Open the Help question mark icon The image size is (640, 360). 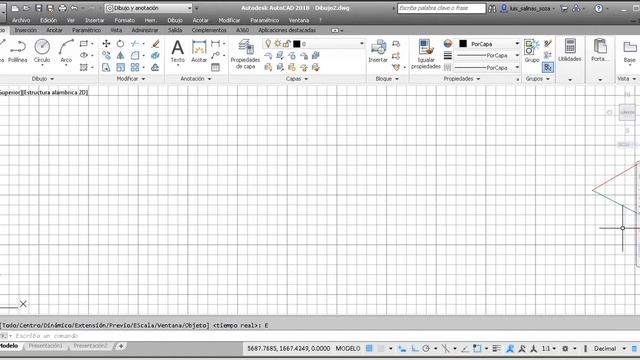599,8
